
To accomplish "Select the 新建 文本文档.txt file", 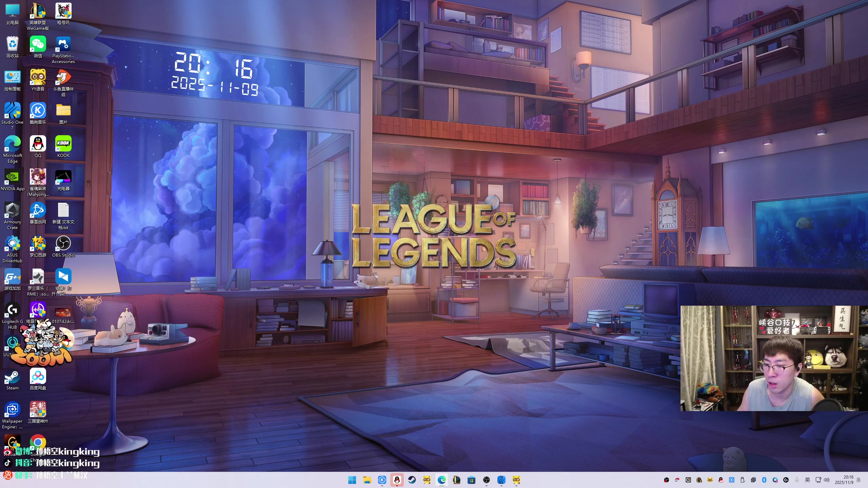I will coord(63,210).
